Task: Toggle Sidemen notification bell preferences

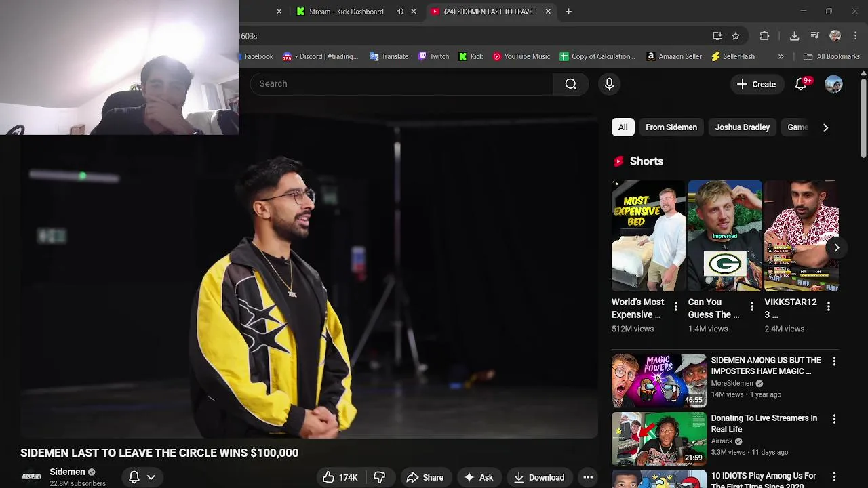Action: (142, 477)
